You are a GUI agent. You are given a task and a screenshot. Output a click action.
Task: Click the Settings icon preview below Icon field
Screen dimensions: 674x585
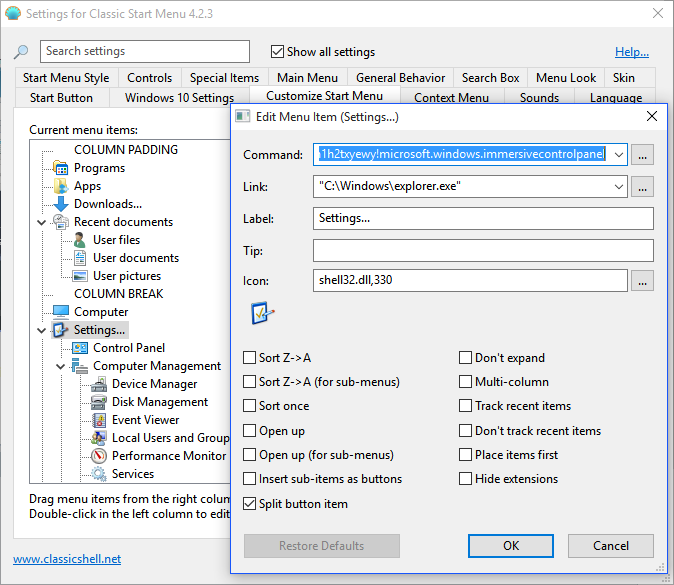coord(263,314)
